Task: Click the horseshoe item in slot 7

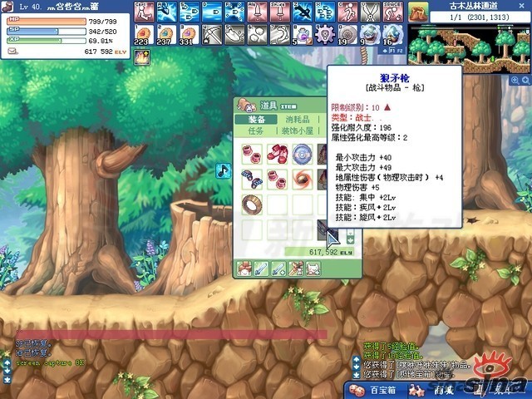Action: pos(280,35)
